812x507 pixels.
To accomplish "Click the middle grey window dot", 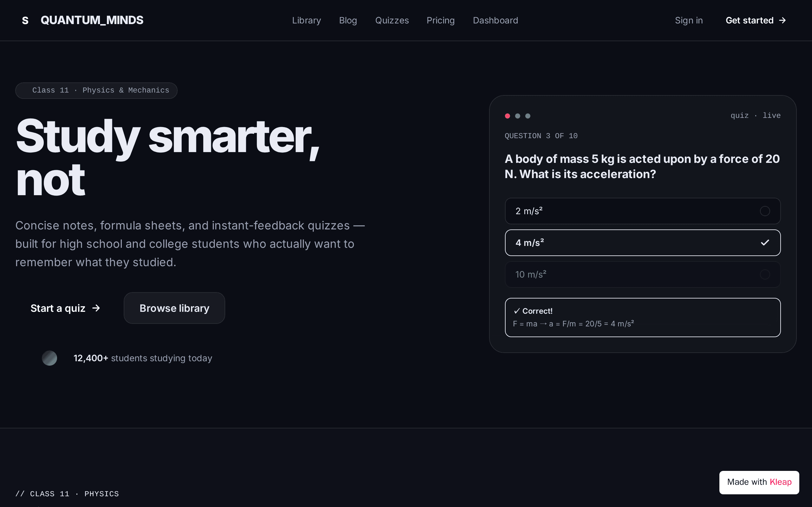I will [517, 116].
